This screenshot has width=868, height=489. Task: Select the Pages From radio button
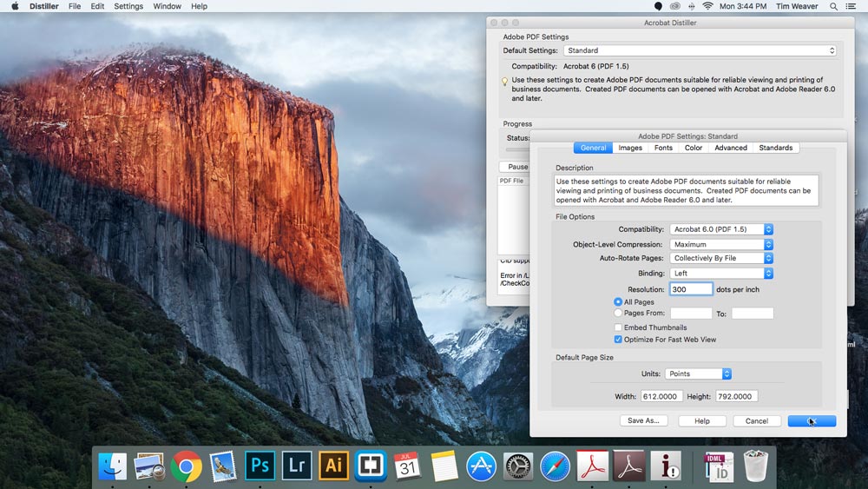[x=618, y=313]
